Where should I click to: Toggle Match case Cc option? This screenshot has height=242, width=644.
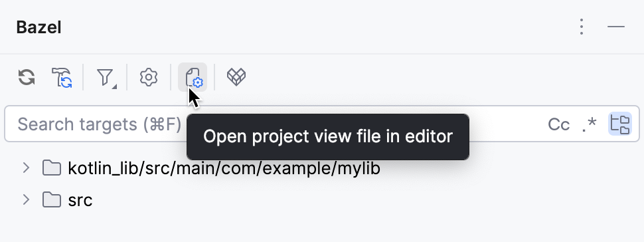click(558, 124)
